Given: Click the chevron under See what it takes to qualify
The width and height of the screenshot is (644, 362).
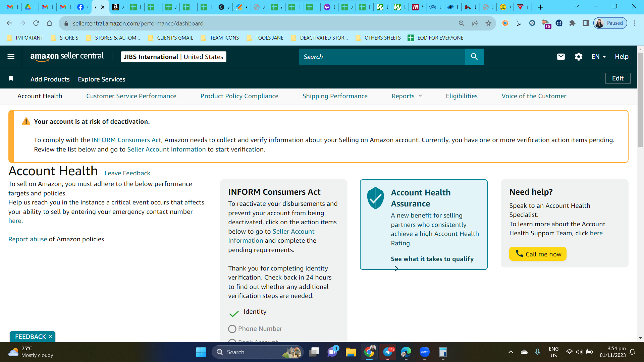Looking at the screenshot, I should [396, 268].
